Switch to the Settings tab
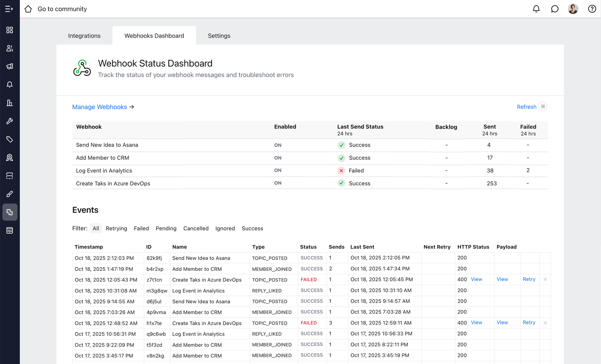This screenshot has width=601, height=364. 219,36
